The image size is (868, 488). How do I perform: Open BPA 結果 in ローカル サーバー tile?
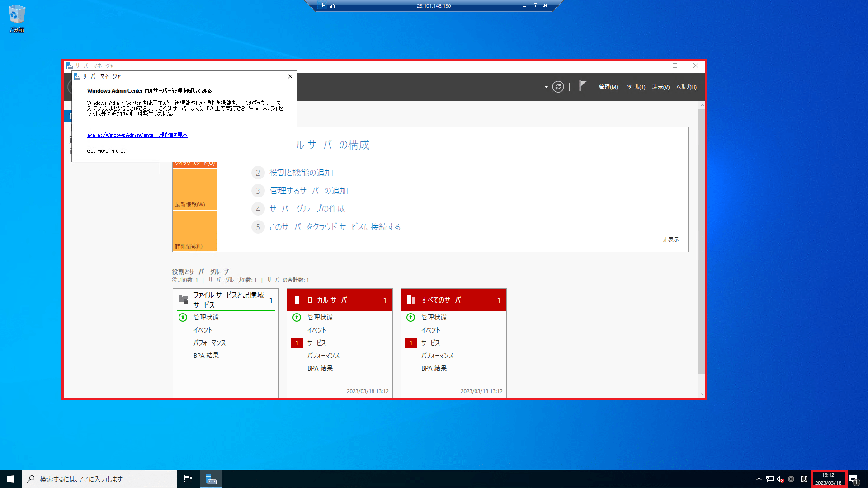tap(320, 368)
